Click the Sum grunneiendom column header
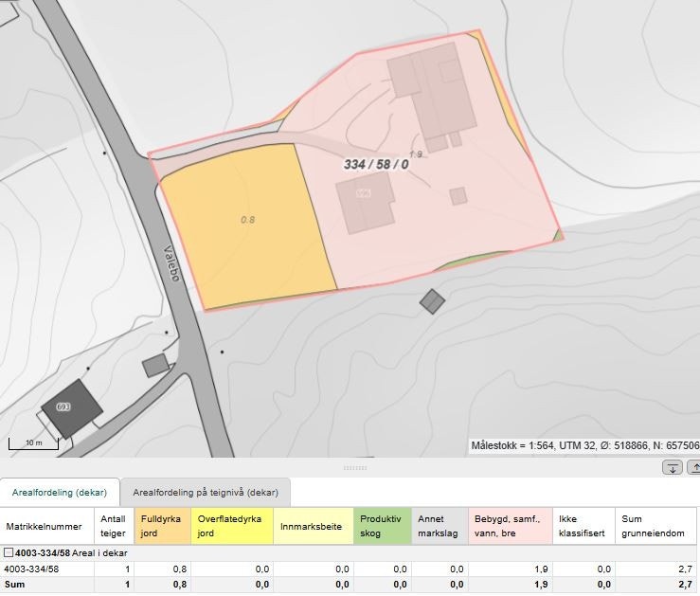This screenshot has width=700, height=596. point(655,526)
